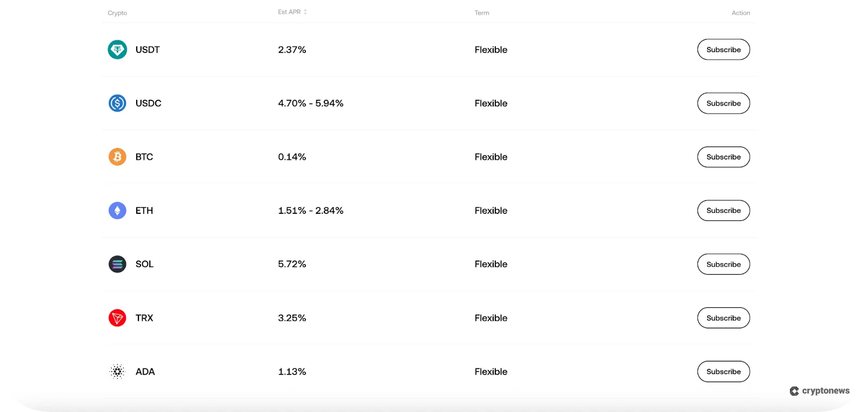The width and height of the screenshot is (868, 412).
Task: Click the USDC coin logo
Action: tap(117, 103)
